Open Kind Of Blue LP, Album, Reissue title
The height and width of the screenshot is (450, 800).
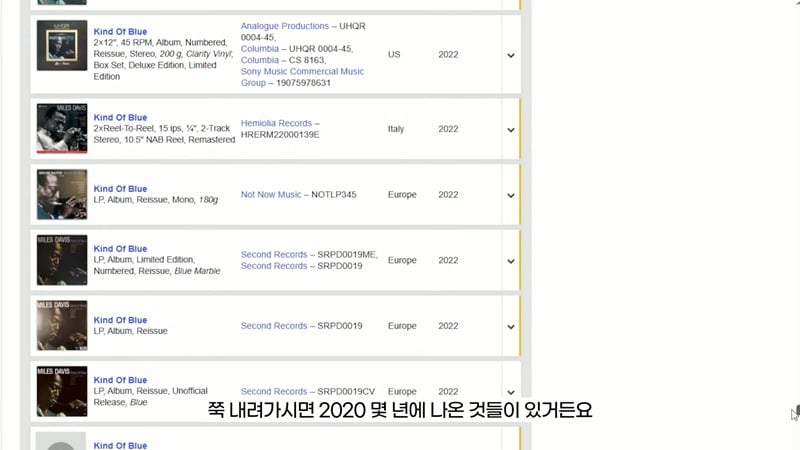pyautogui.click(x=120, y=320)
